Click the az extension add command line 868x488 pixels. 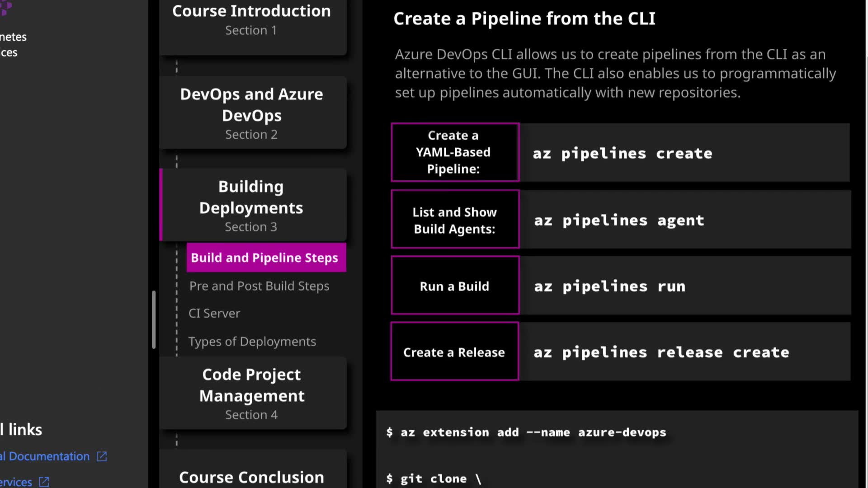coord(526,432)
